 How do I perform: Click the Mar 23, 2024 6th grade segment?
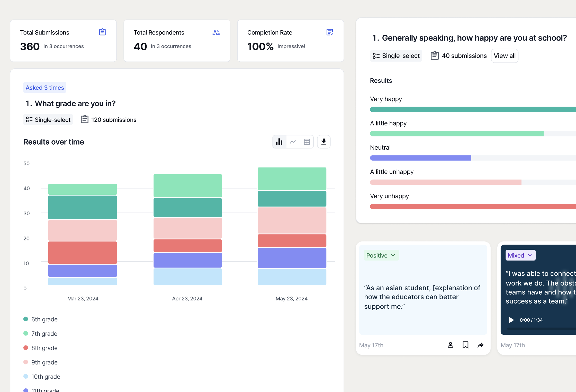[x=83, y=207]
